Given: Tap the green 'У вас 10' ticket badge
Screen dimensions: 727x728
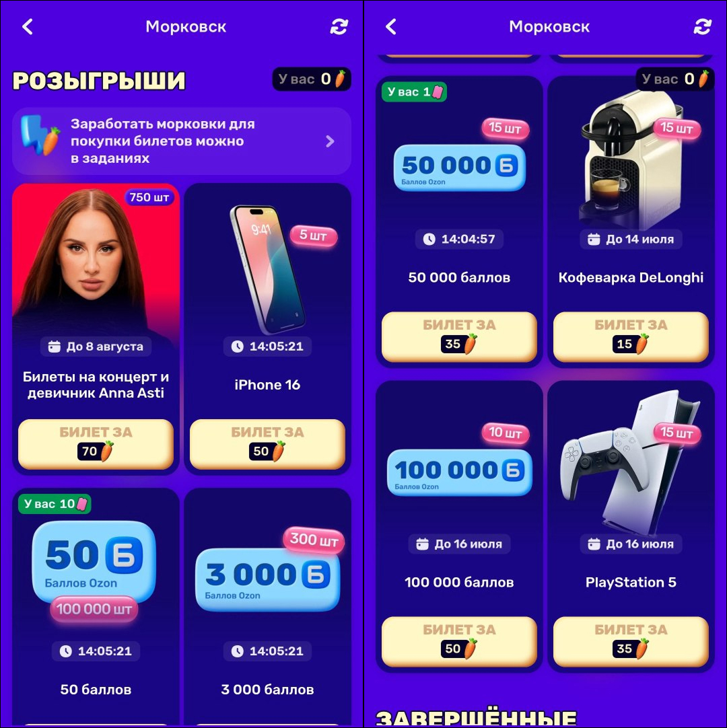Looking at the screenshot, I should pos(55,504).
